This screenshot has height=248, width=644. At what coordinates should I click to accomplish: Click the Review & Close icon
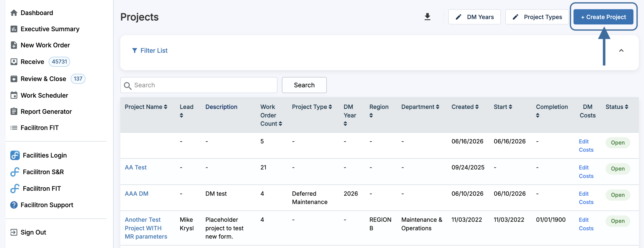[14, 79]
